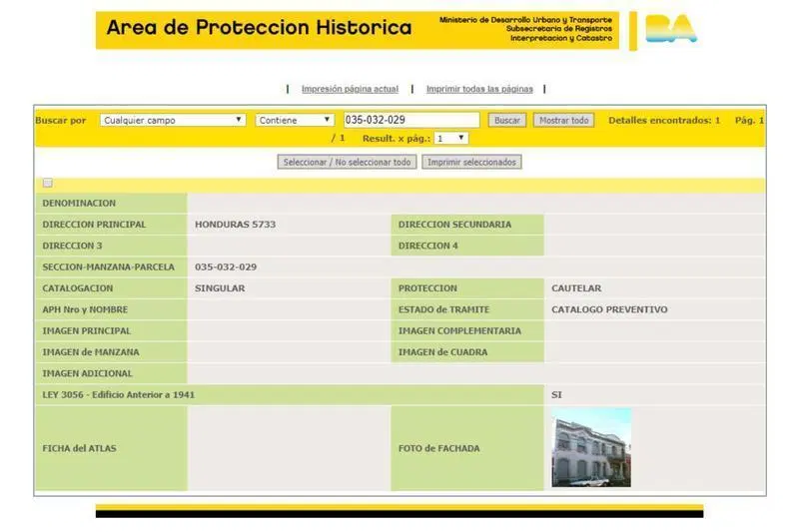Click the Mostrar todo button
The height and width of the screenshot is (532, 799).
click(563, 120)
